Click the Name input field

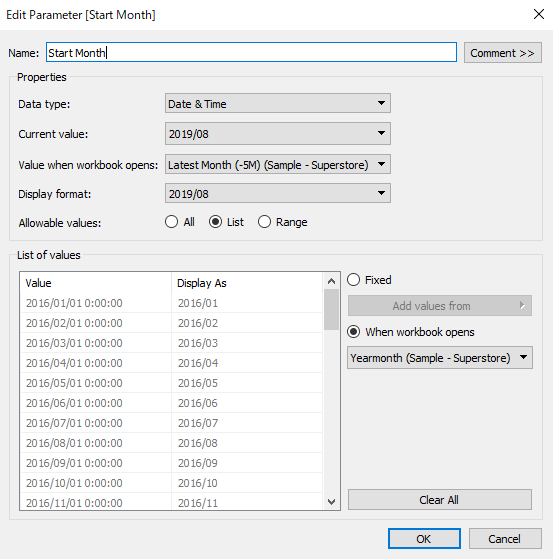(251, 52)
